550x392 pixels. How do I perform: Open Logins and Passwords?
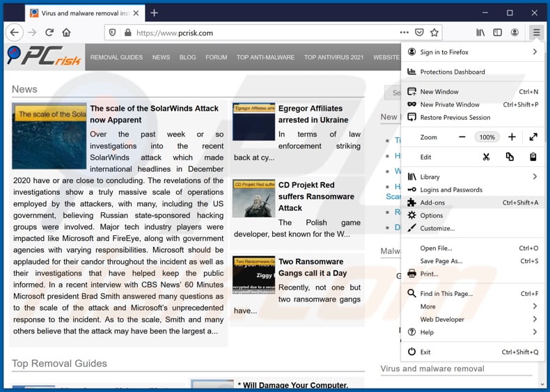(473, 190)
